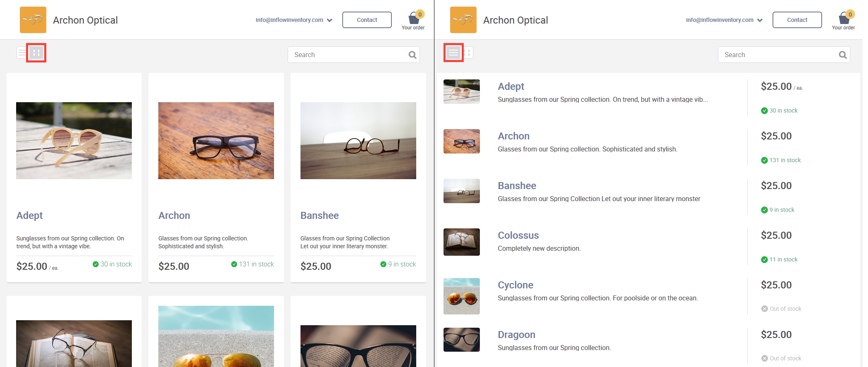Screen dimensions: 868x367
Task: Select list view toggle in right window
Action: click(x=453, y=53)
